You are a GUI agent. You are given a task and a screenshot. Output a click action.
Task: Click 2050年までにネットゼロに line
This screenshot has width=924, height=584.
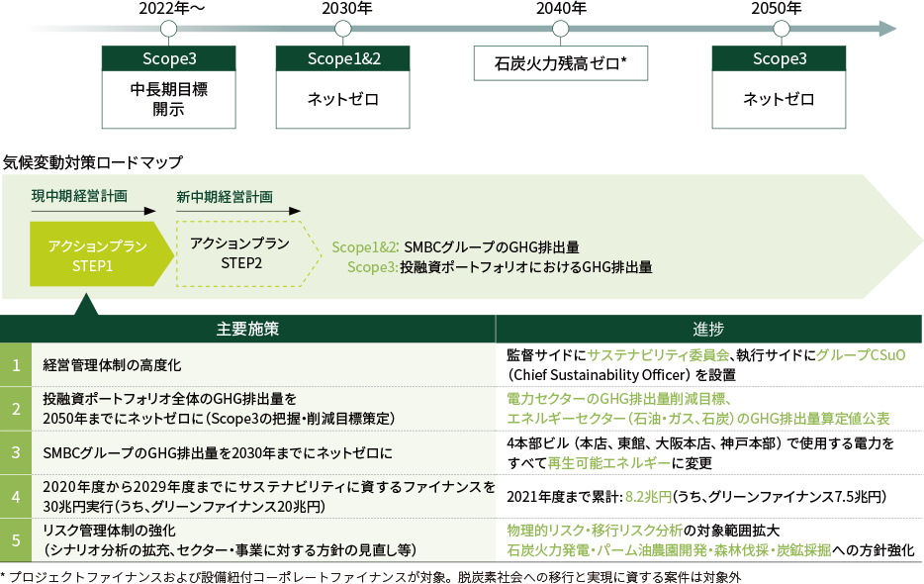(x=219, y=419)
